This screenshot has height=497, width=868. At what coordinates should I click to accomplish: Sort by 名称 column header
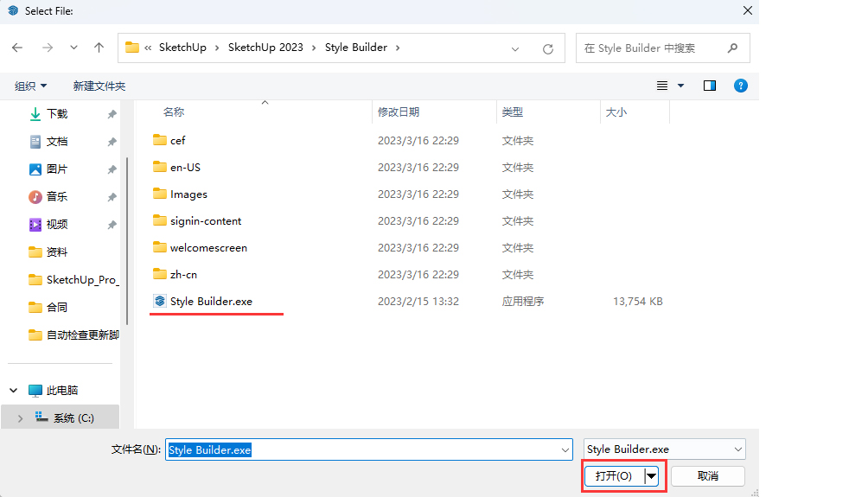(174, 112)
